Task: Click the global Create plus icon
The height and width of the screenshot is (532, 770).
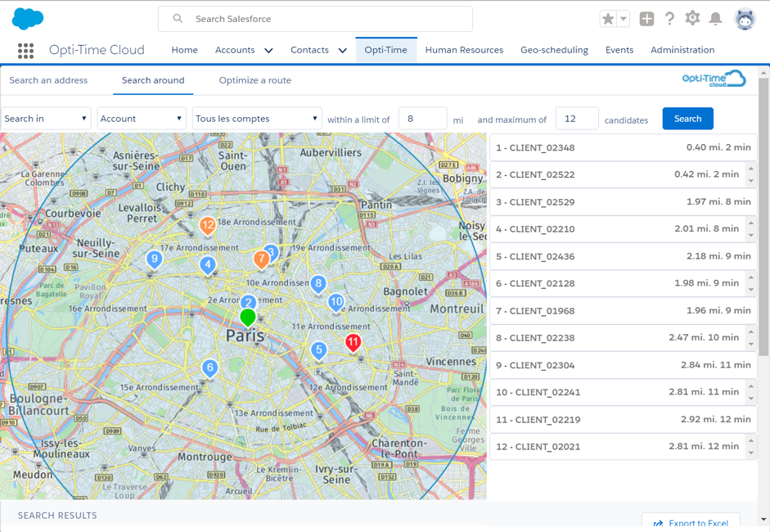Action: (x=646, y=18)
